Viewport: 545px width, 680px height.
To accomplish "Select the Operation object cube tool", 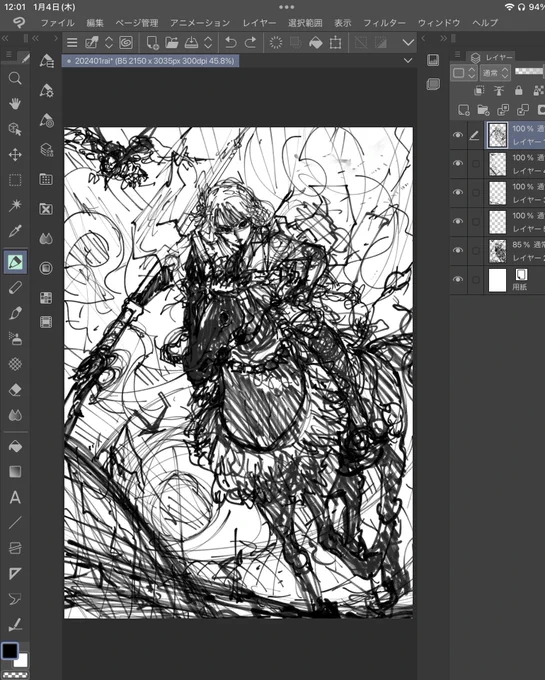I will (15, 129).
